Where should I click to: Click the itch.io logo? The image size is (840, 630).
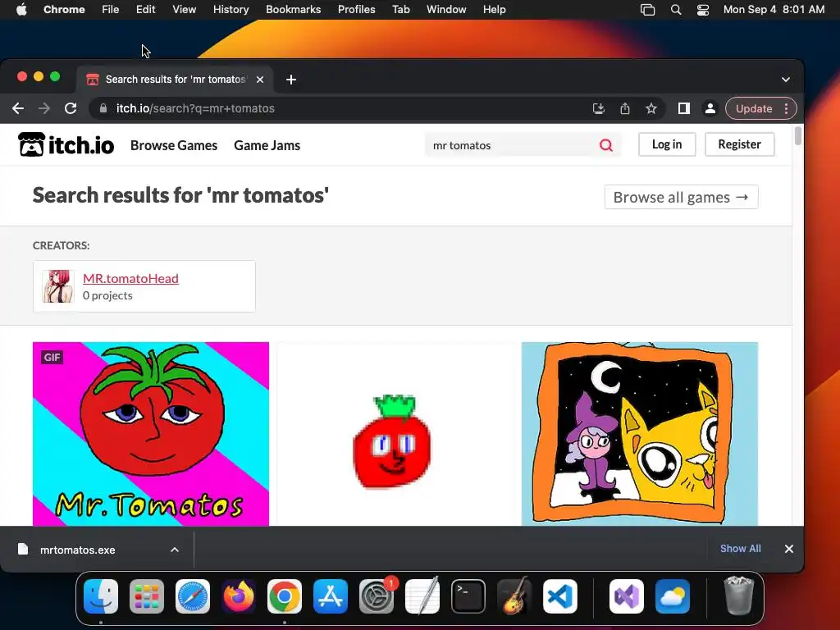pyautogui.click(x=66, y=144)
